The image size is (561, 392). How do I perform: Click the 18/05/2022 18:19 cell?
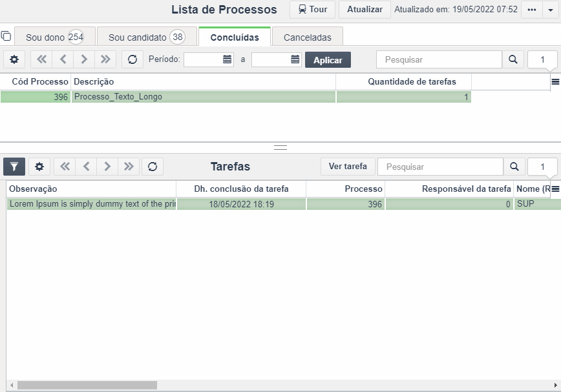242,204
